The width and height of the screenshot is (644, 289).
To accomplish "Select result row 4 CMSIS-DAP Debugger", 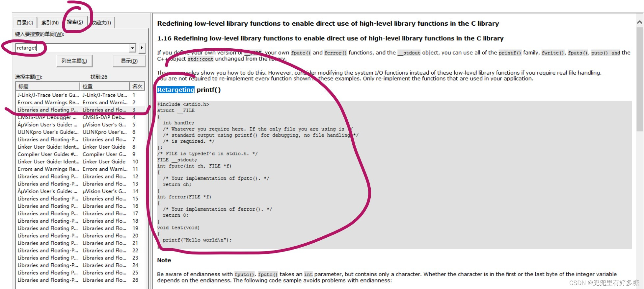I will coord(80,117).
